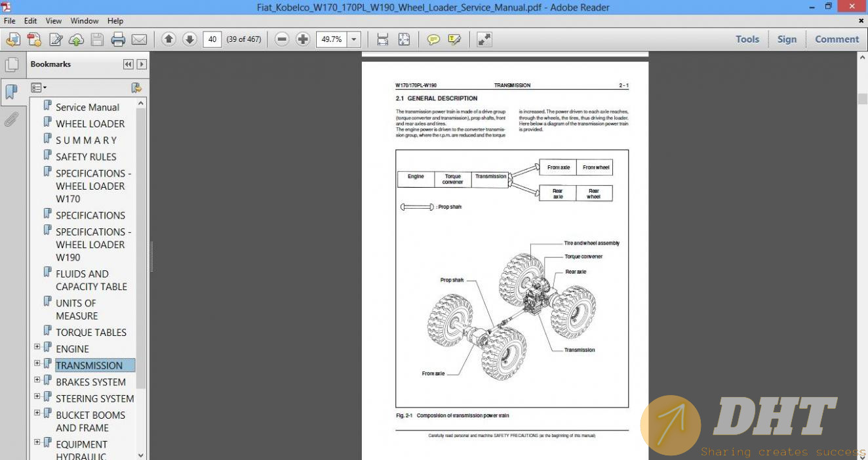Screen dimensions: 868x460
Task: Open the Edit menu
Action: (x=30, y=21)
